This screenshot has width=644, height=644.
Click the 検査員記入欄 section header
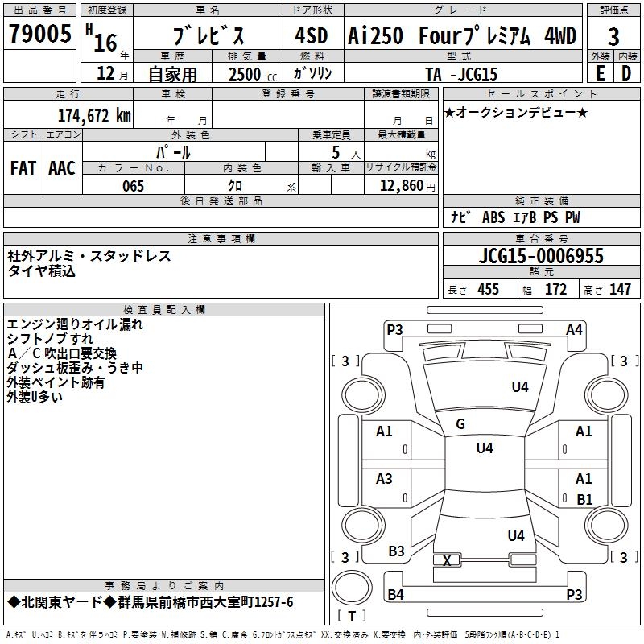[164, 310]
